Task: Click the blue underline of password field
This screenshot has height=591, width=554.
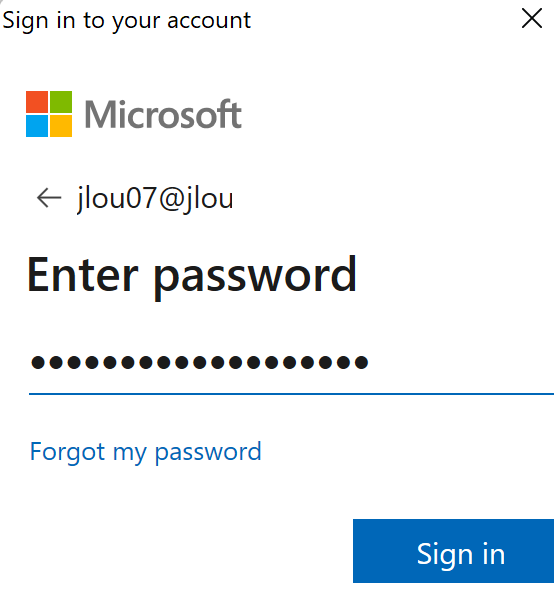Action: point(291,394)
